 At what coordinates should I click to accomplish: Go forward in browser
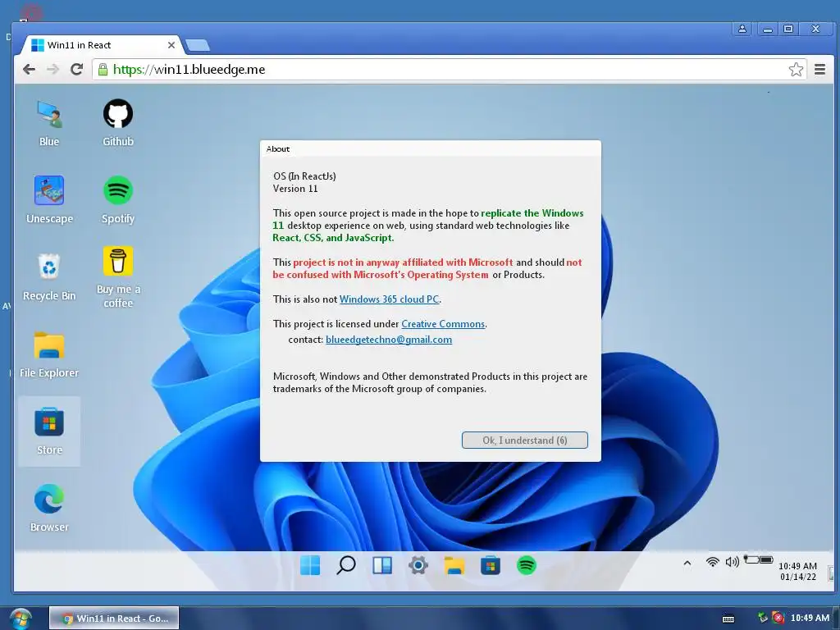point(52,69)
